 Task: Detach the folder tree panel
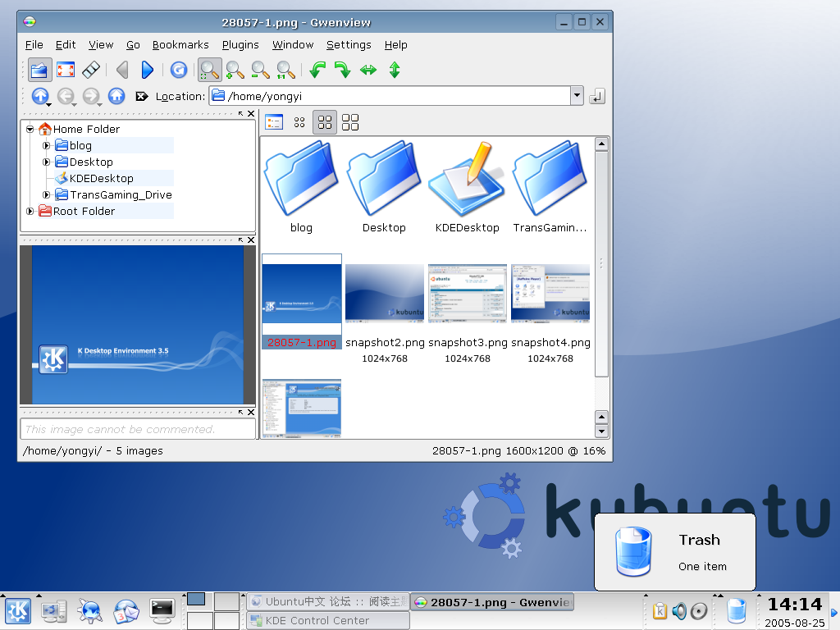(241, 113)
